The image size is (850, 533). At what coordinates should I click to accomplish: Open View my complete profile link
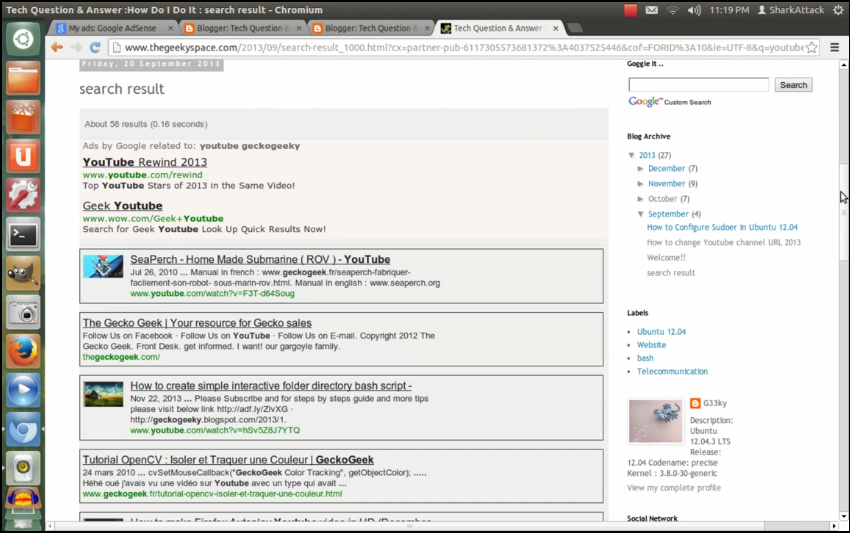(674, 488)
